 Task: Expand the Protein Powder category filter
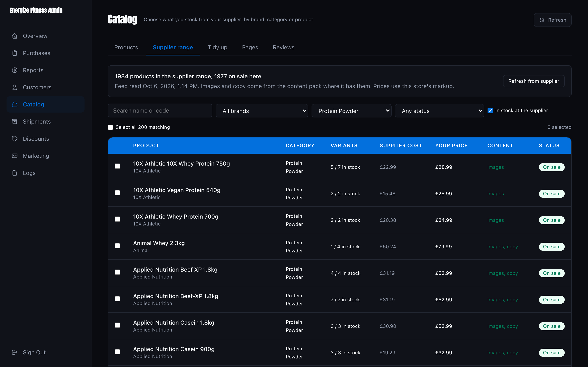(351, 111)
